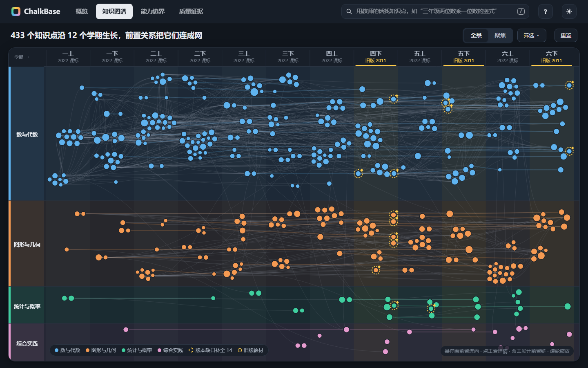Screen dimensions: 588x368
Task: Toggle 版本缺口补全 14 legend entry
Action: (210, 350)
